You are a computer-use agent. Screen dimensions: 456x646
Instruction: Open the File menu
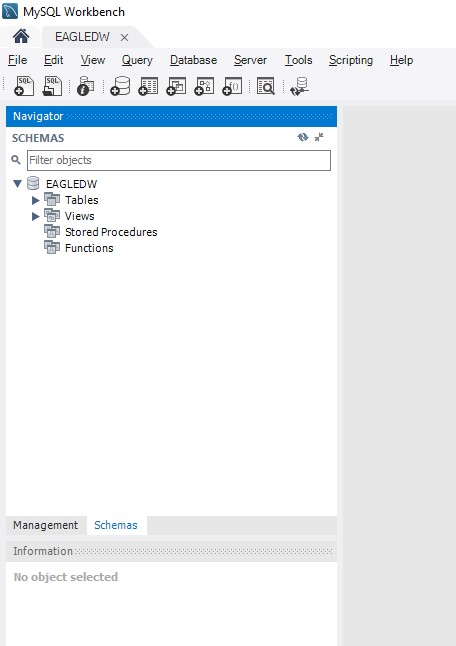coord(17,60)
